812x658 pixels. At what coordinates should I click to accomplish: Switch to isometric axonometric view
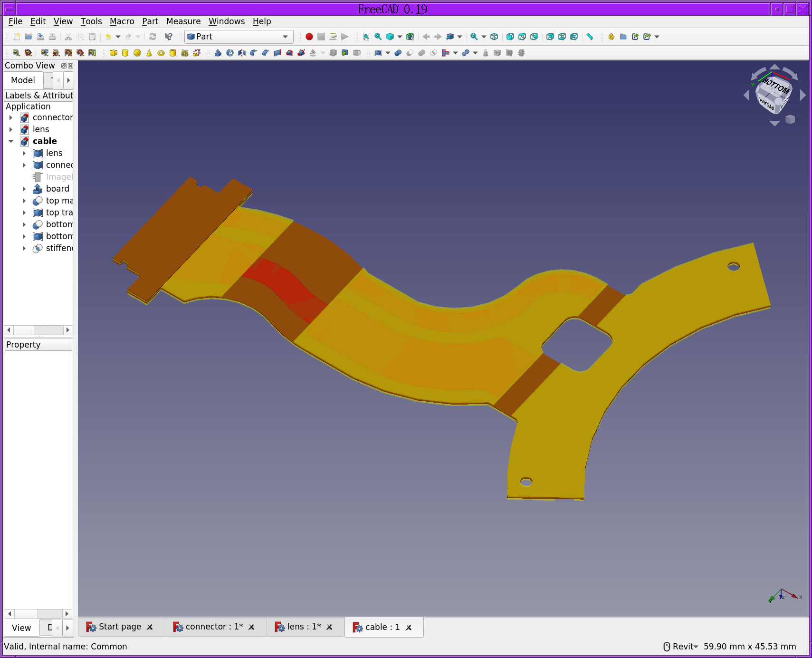click(x=493, y=37)
